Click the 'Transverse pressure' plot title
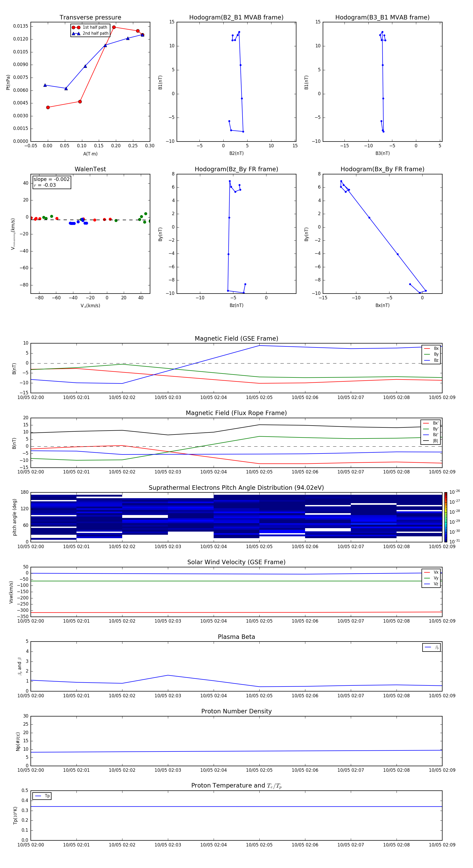473x868 pixels. (90, 18)
